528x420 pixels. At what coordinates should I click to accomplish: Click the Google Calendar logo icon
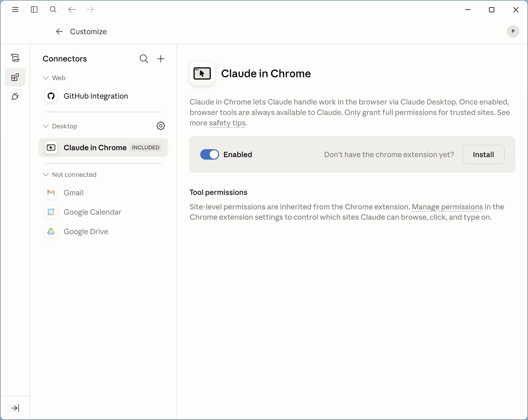[51, 212]
